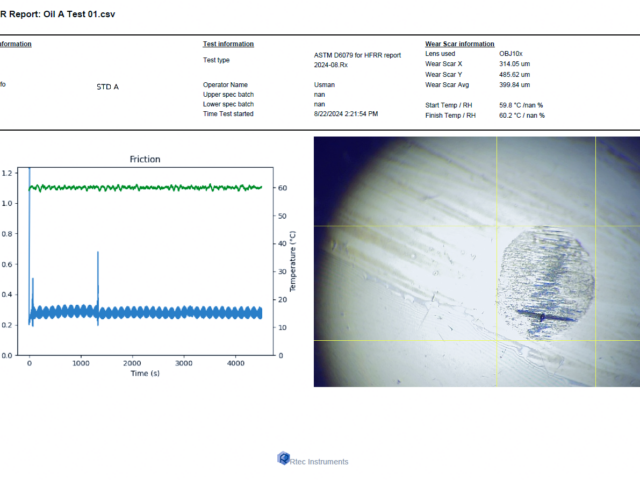
Task: Click the 'Finish Temp / RH' label
Action: click(x=451, y=116)
